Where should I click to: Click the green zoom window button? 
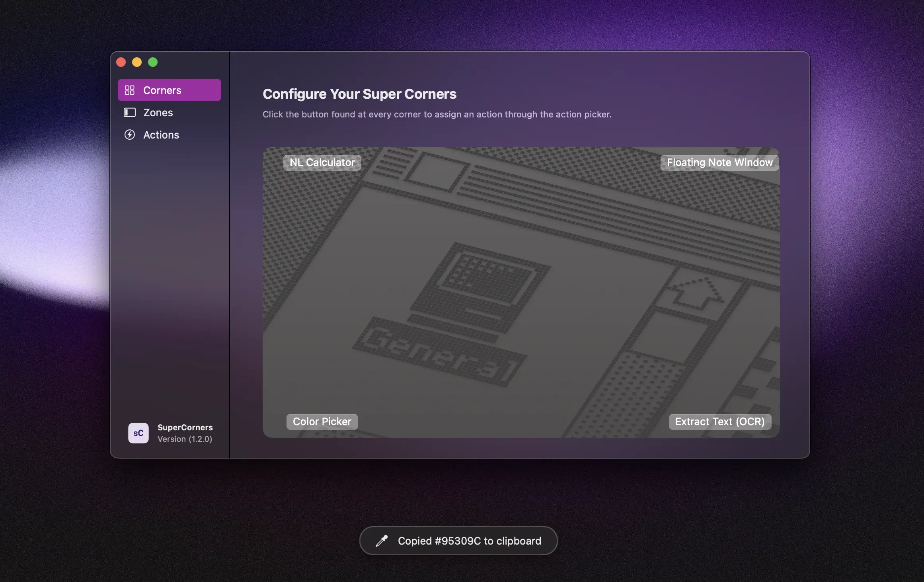point(153,62)
